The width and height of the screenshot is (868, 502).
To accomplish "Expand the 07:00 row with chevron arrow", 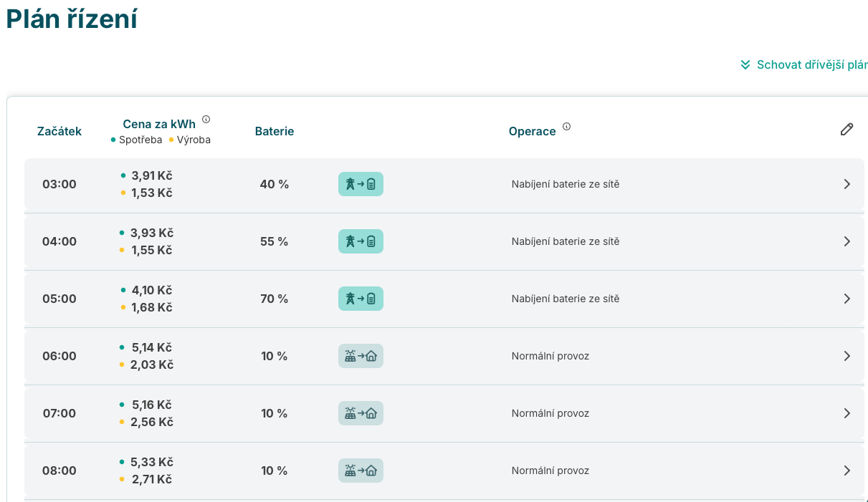I will click(x=846, y=413).
